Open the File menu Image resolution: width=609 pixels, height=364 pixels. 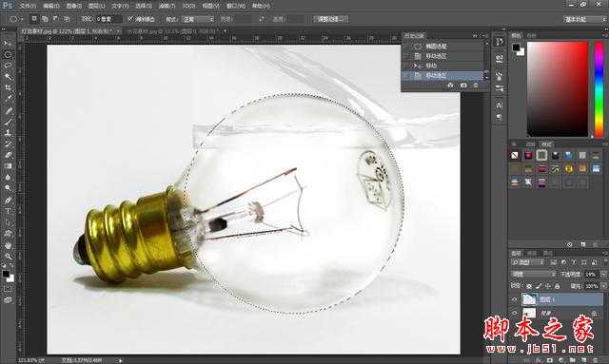pyautogui.click(x=28, y=6)
